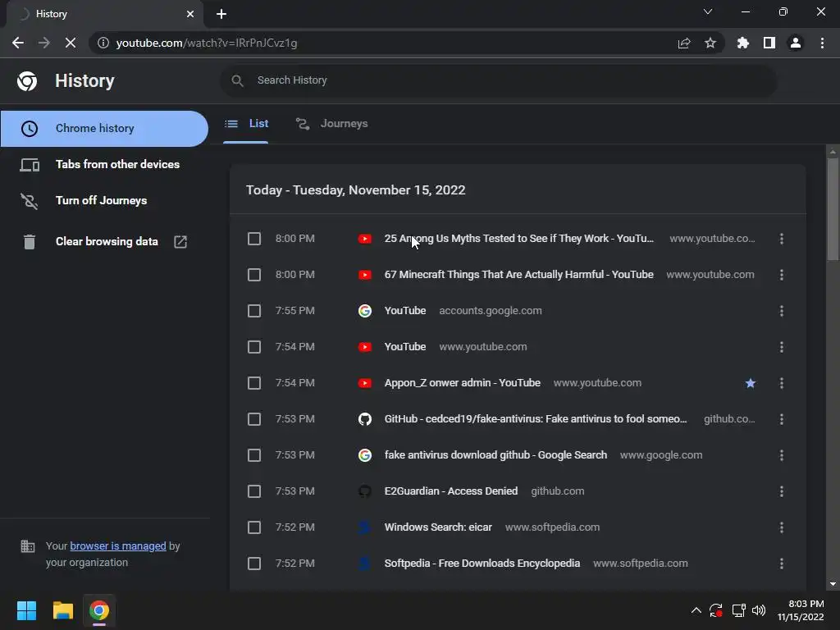Click external link icon next to Clear browsing data
The width and height of the screenshot is (840, 630).
click(180, 242)
